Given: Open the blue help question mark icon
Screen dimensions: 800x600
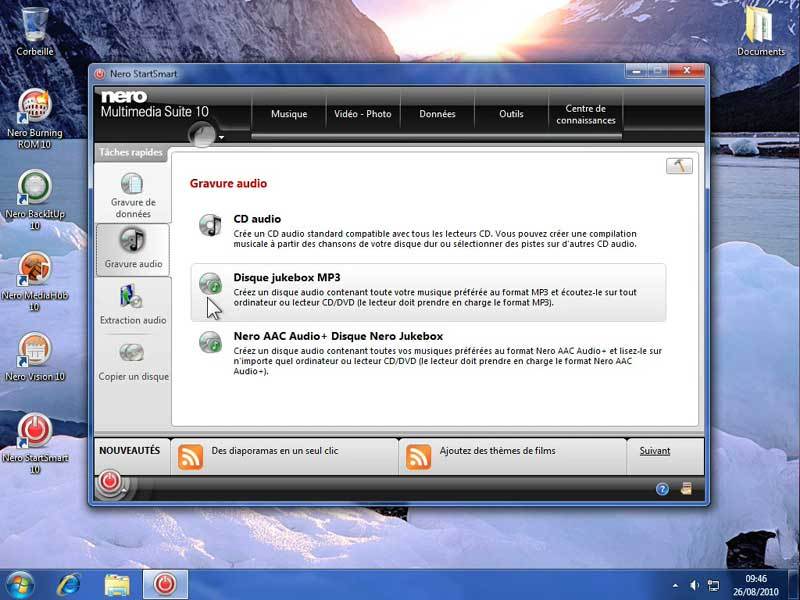Looking at the screenshot, I should coord(662,489).
